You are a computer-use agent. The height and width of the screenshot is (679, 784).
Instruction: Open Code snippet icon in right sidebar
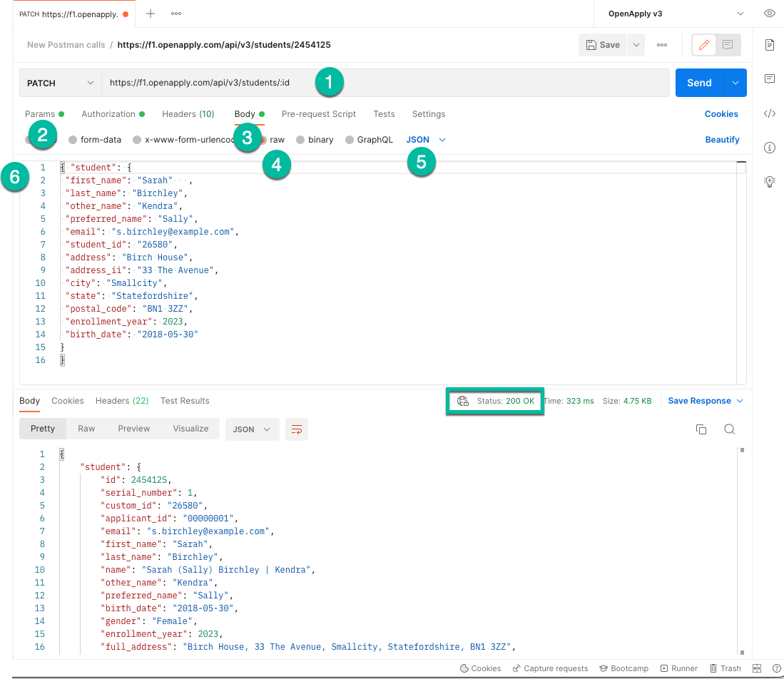pyautogui.click(x=770, y=113)
